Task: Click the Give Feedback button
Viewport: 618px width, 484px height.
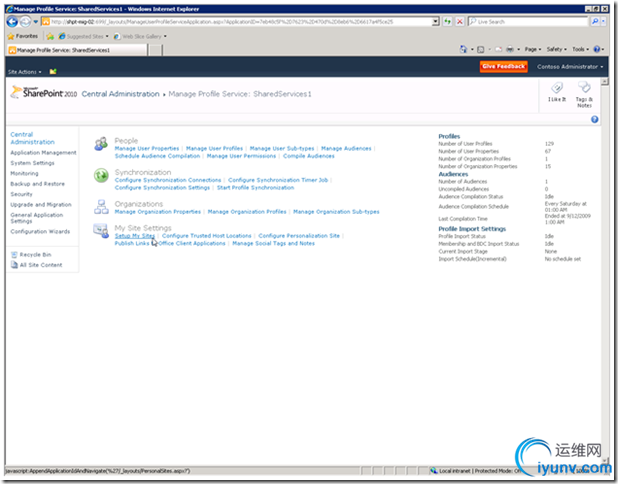Action: pos(504,66)
